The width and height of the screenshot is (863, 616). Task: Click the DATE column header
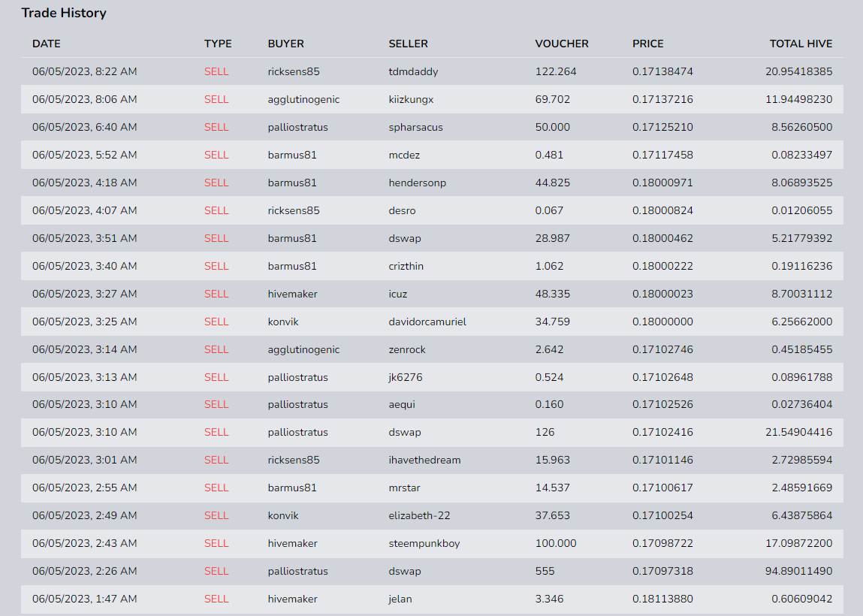click(47, 44)
